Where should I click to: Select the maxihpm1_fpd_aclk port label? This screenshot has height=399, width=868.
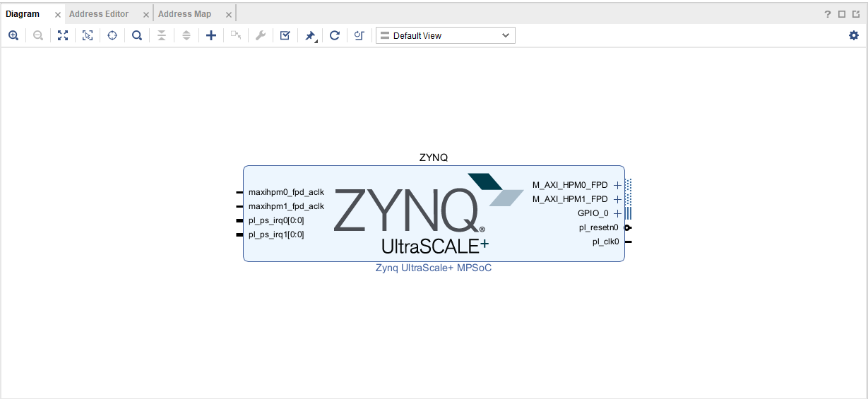pos(286,206)
